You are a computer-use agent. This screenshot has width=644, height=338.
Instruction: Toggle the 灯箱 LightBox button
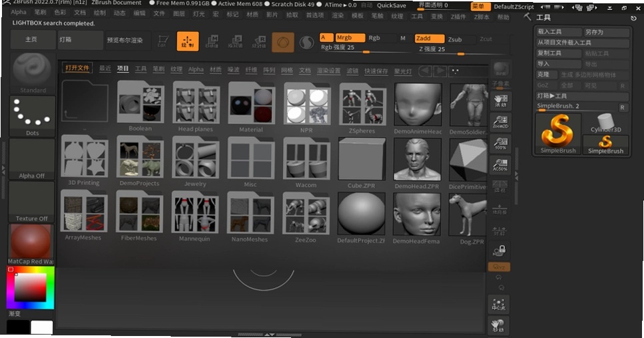[80, 40]
